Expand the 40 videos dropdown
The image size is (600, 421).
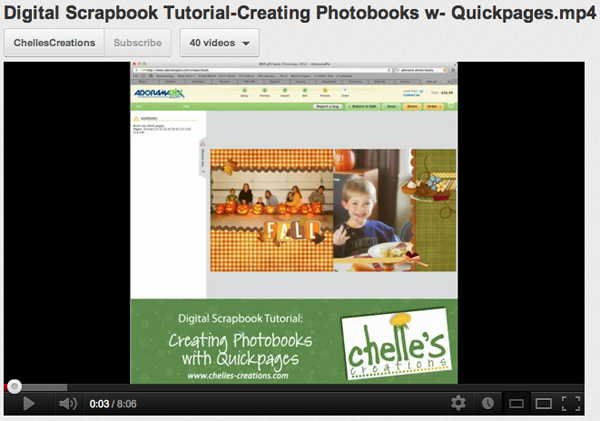pyautogui.click(x=220, y=42)
